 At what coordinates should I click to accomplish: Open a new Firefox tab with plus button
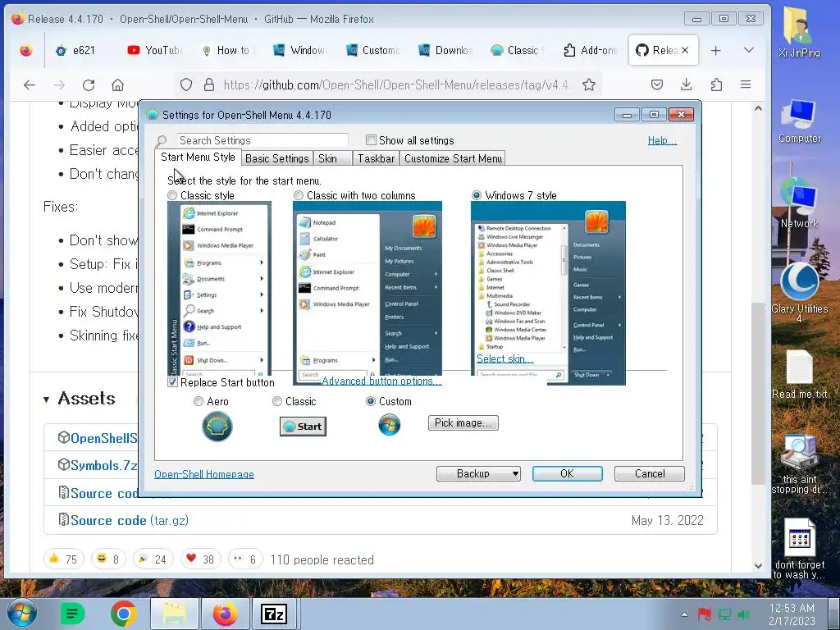715,50
